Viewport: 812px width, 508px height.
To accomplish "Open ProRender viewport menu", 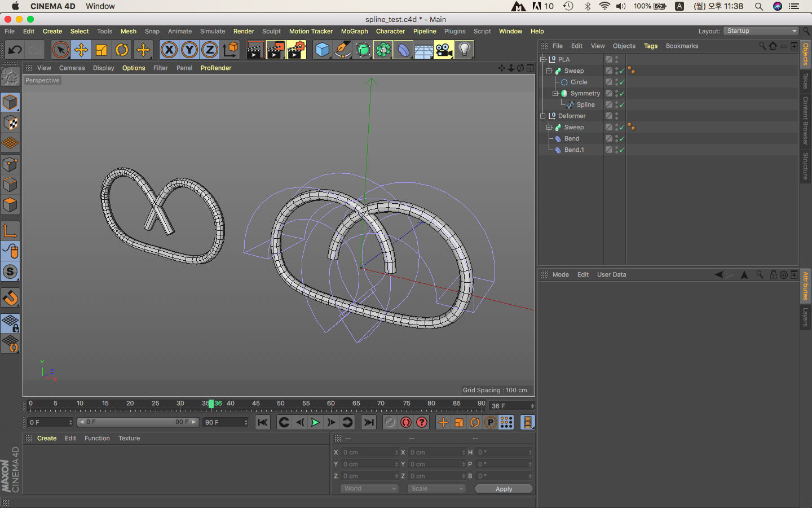I will 216,68.
